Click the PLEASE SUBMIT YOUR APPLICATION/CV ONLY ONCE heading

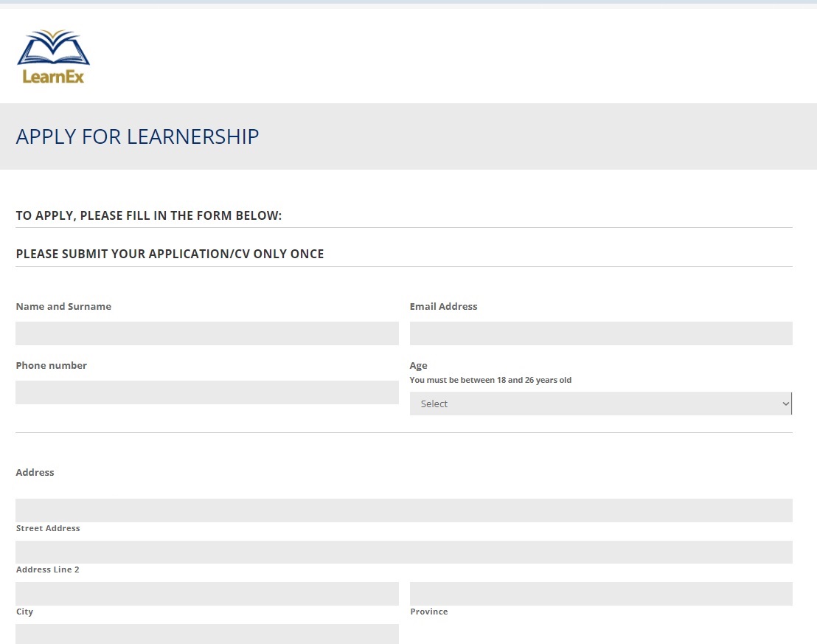[170, 253]
